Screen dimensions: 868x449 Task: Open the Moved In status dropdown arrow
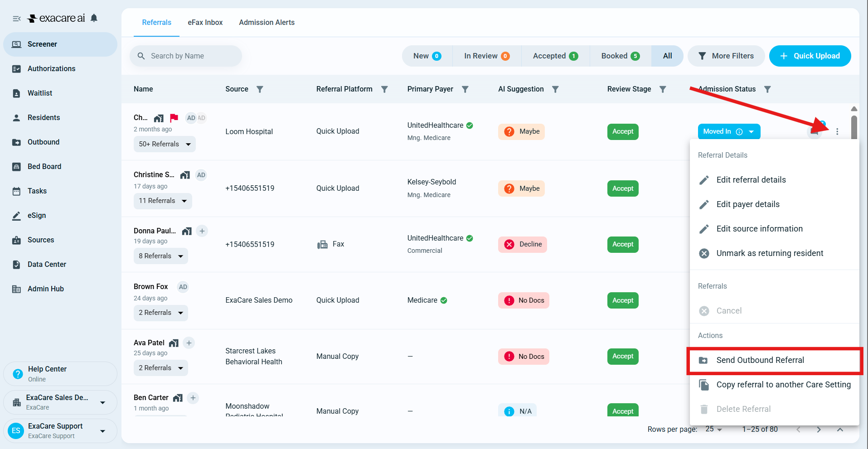coord(752,132)
